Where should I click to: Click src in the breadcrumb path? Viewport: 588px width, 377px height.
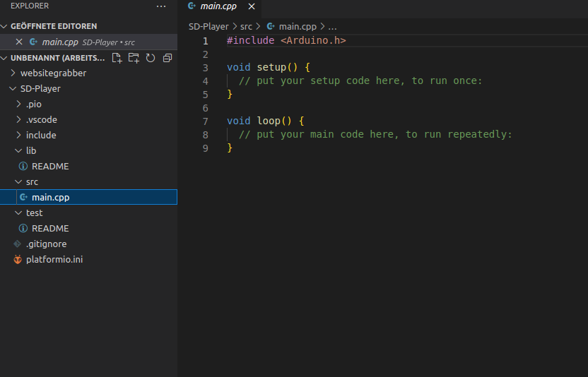coord(246,27)
